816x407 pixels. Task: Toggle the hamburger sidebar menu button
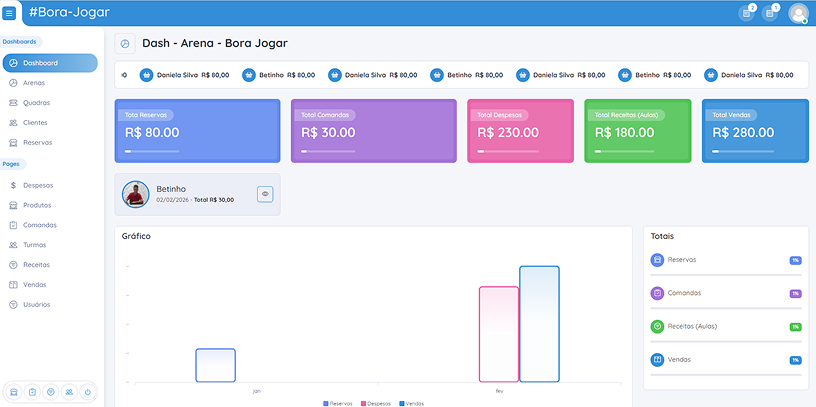pos(9,13)
